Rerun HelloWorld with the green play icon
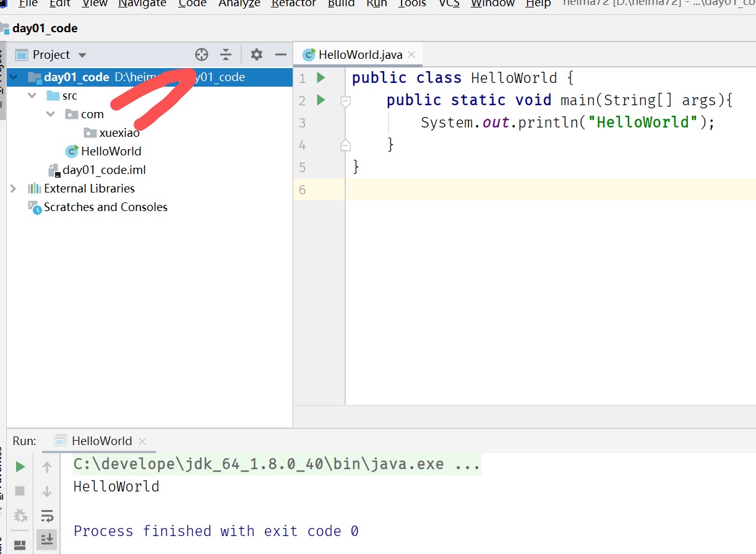 (x=20, y=467)
